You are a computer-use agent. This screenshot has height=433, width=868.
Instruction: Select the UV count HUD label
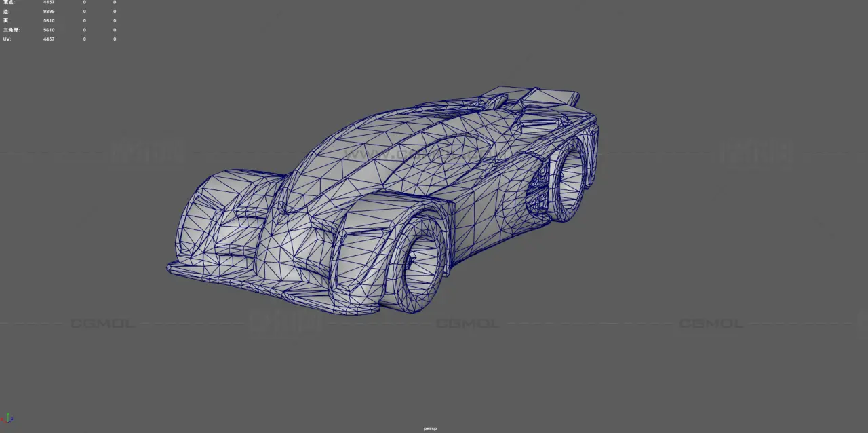(x=7, y=39)
